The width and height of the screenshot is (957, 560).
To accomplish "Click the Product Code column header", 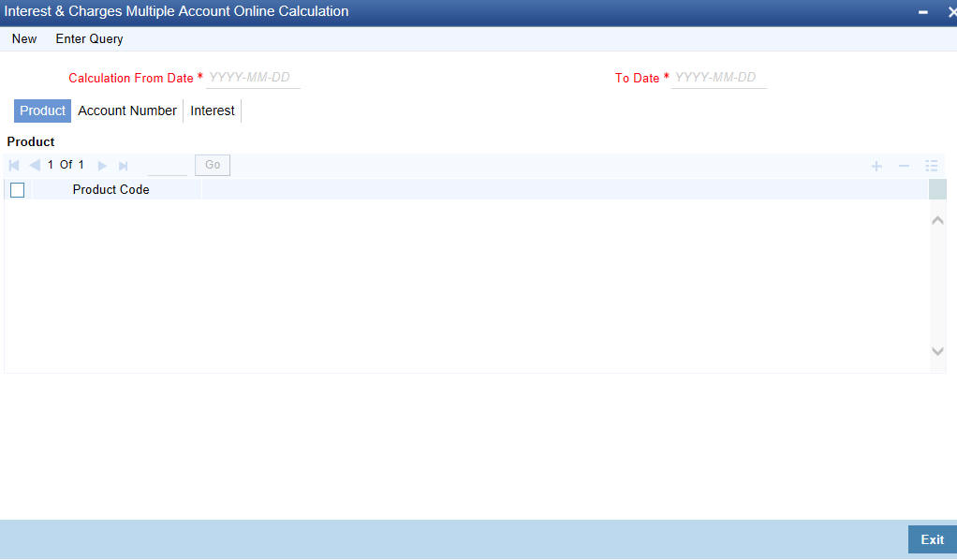I will [111, 189].
